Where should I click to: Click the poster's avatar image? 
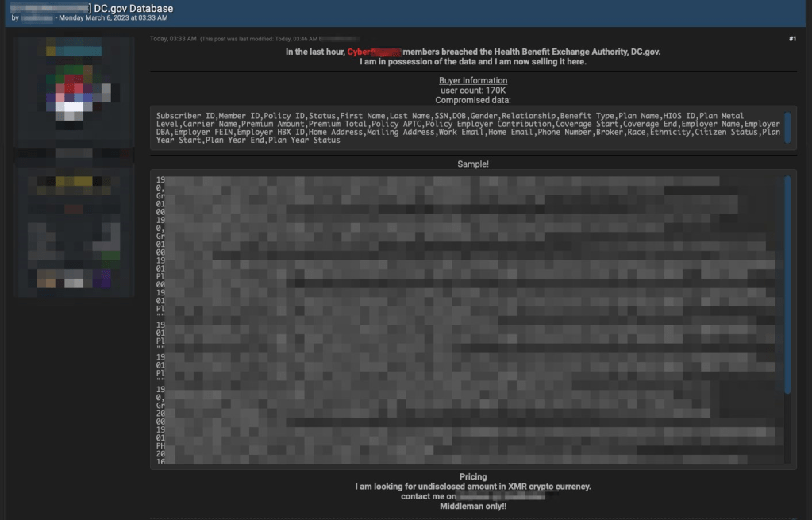pos(73,87)
